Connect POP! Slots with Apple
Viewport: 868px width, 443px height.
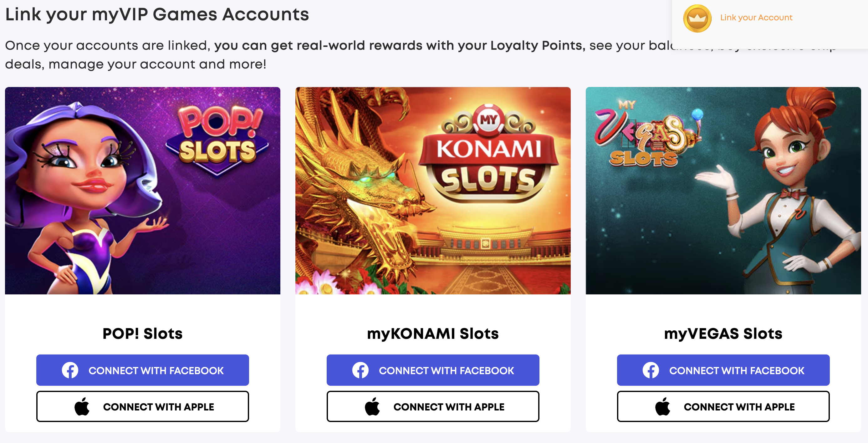click(x=143, y=406)
